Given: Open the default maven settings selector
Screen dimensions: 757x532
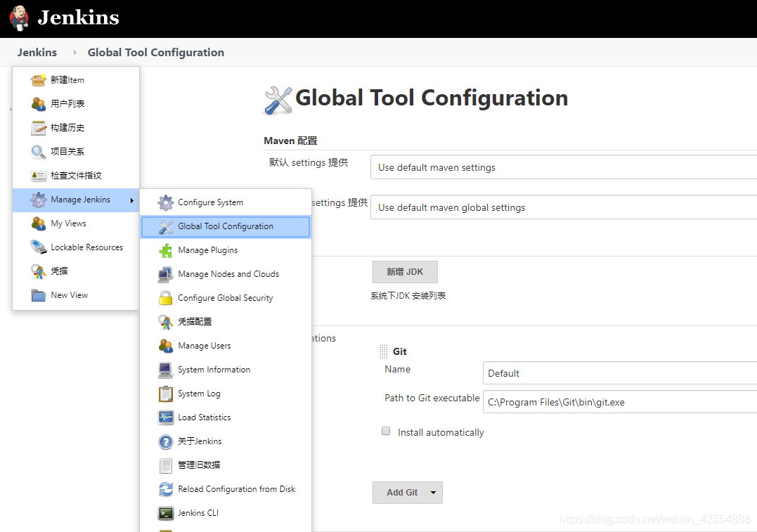Looking at the screenshot, I should pos(562,167).
